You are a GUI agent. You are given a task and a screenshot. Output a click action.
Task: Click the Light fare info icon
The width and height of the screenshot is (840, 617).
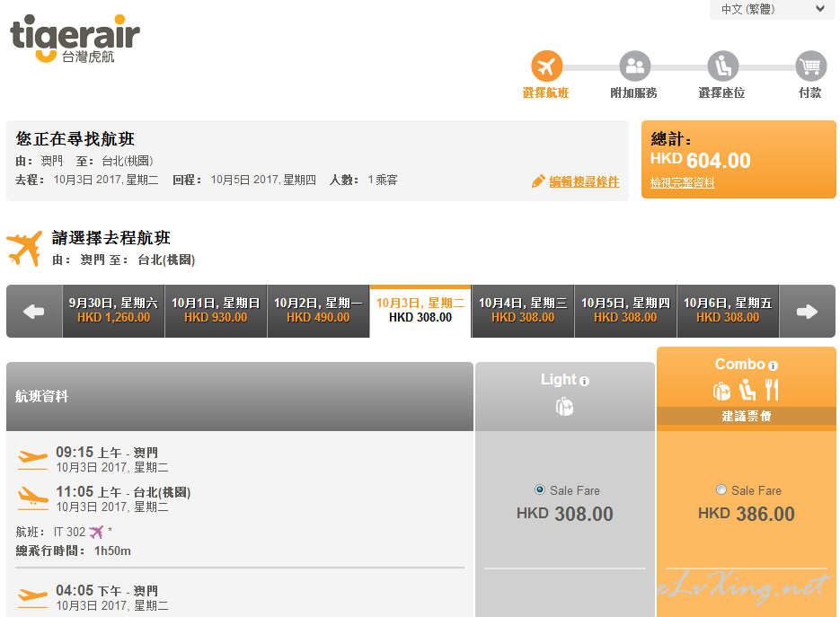point(585,381)
